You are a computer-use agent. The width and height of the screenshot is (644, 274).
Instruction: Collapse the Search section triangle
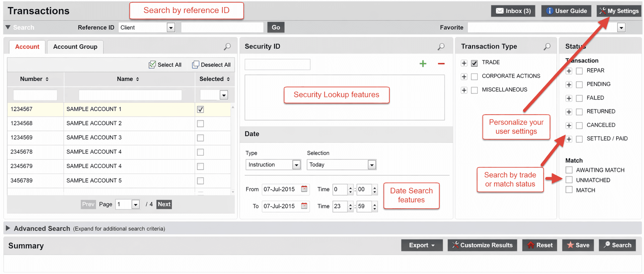pos(8,27)
